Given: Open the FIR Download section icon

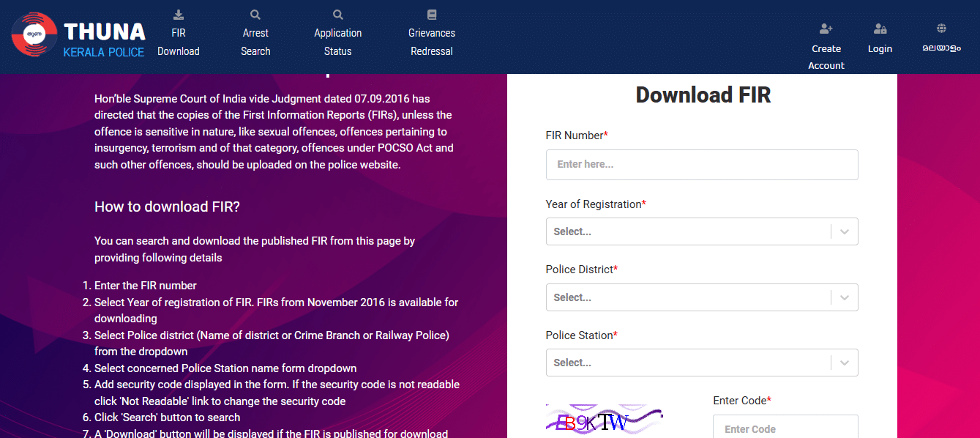Looking at the screenshot, I should click(178, 14).
